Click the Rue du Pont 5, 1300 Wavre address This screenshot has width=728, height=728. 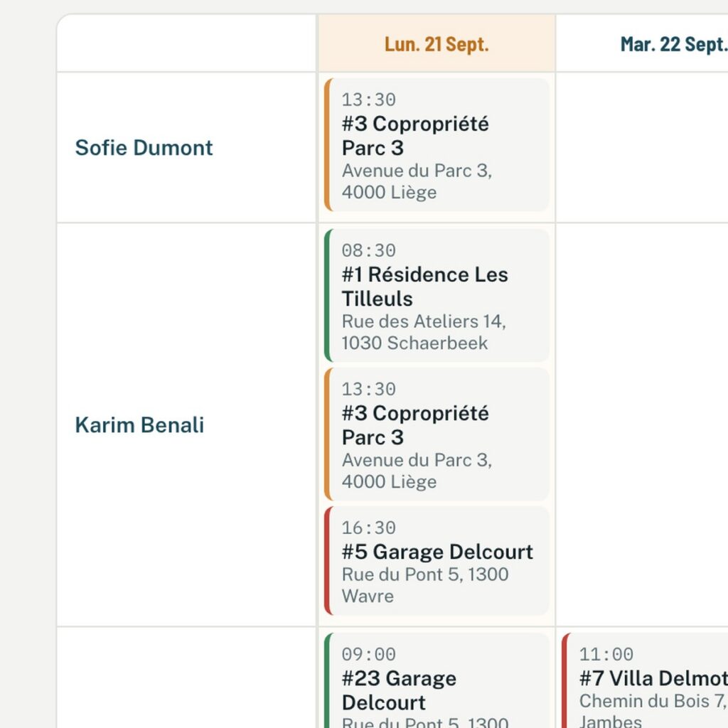(425, 585)
